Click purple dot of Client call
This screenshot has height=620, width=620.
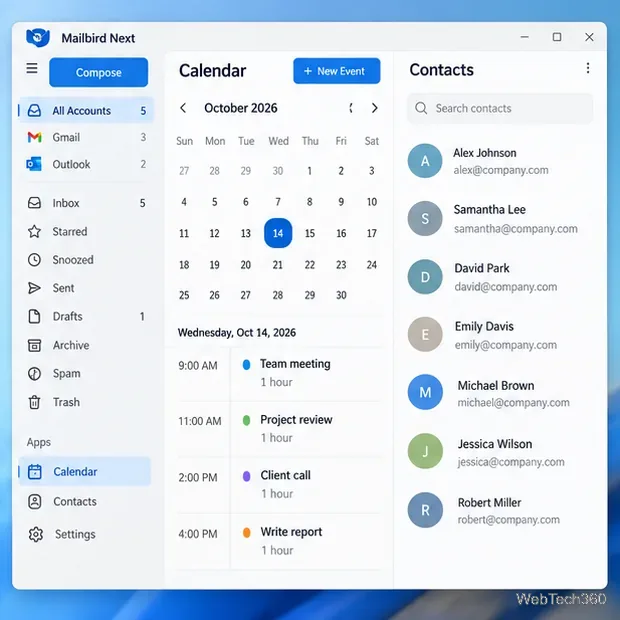pyautogui.click(x=246, y=476)
